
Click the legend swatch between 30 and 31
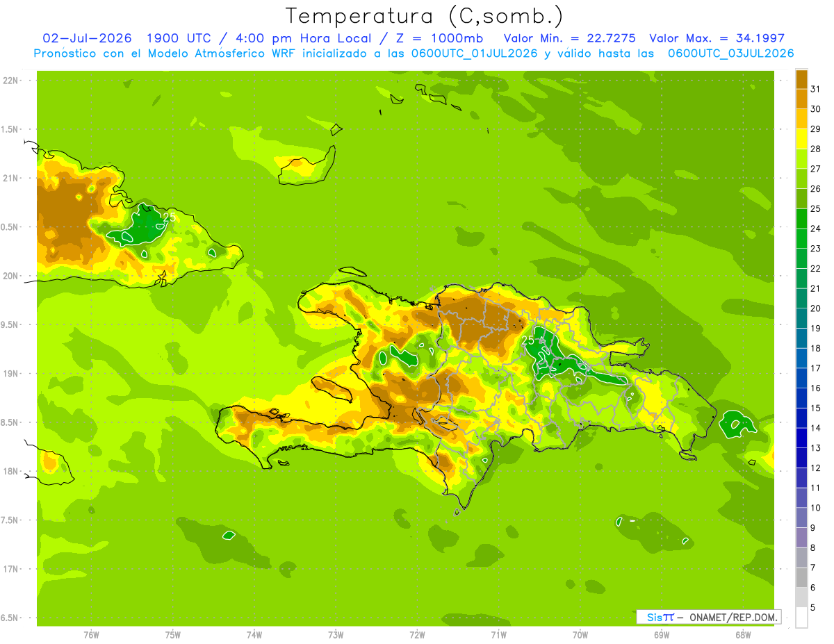coord(801,99)
